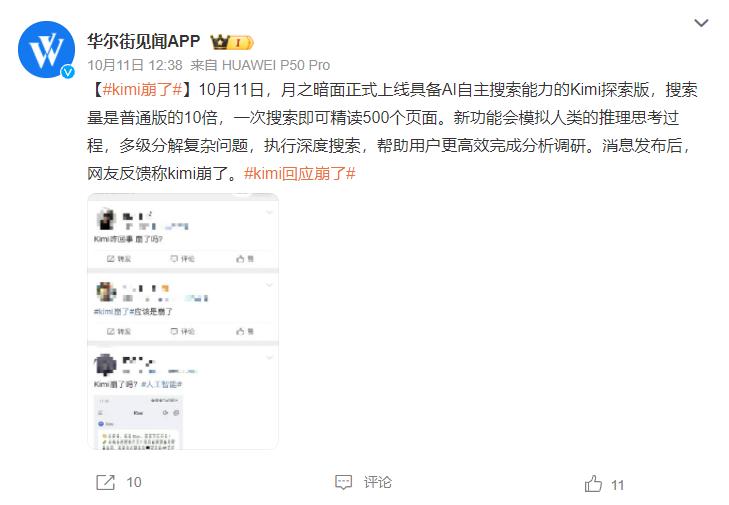Click second blurred user avatar in image
Viewport: 729px width, 505px height.
click(106, 292)
